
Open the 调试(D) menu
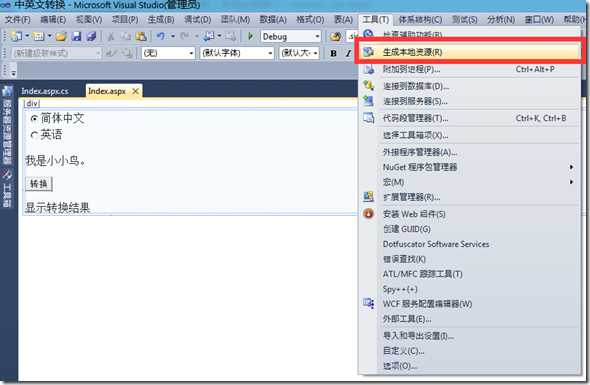click(x=198, y=19)
